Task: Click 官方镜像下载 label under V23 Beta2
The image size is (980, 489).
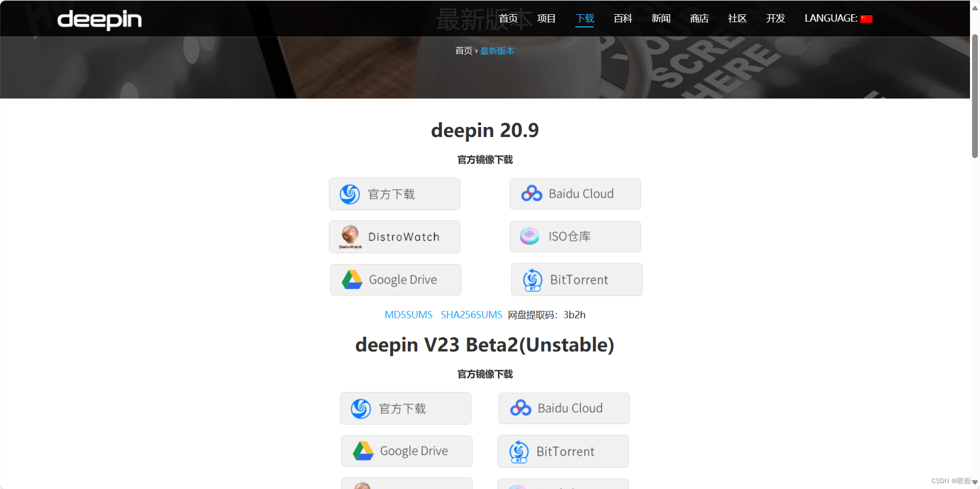Action: 485,374
